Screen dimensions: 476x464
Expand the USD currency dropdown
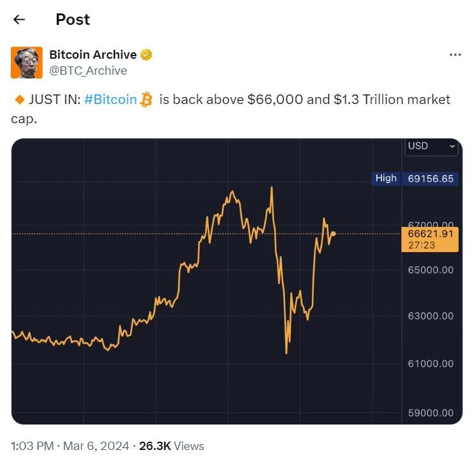point(432,146)
